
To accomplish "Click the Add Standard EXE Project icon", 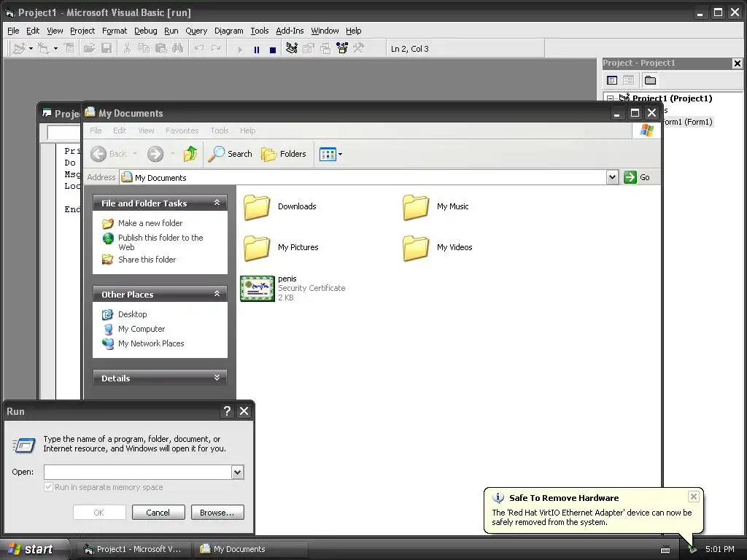I will [x=19, y=48].
